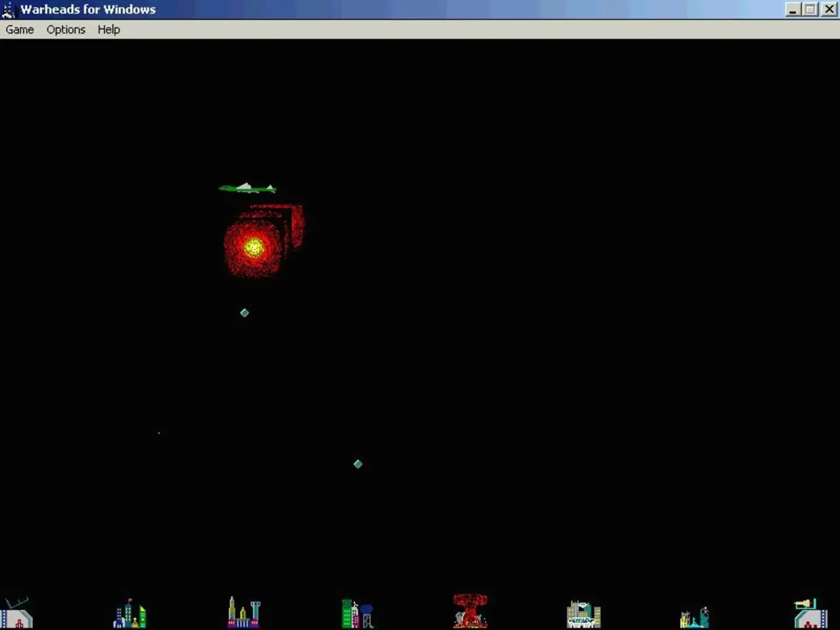840x630 pixels.
Task: Open the Help menu
Action: [108, 30]
